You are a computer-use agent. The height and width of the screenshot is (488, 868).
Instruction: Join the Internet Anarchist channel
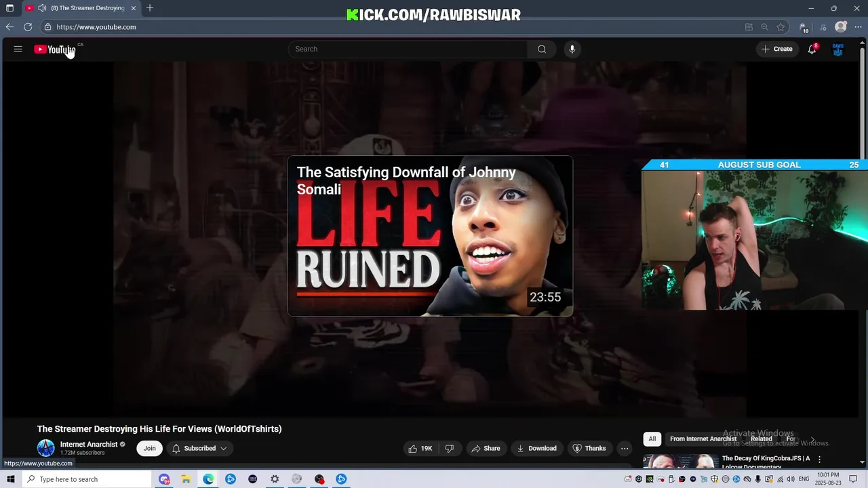(149, 448)
